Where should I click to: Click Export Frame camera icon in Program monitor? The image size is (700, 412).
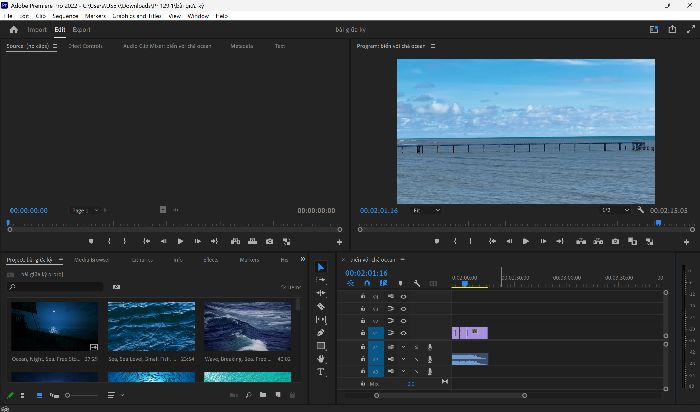[x=615, y=241]
